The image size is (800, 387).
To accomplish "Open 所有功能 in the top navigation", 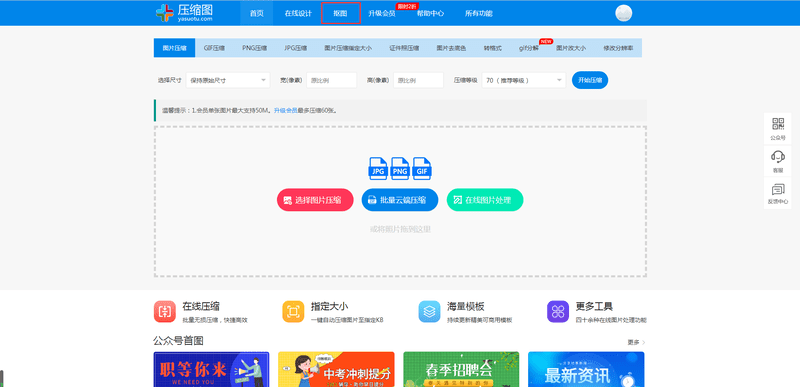I will pos(479,13).
